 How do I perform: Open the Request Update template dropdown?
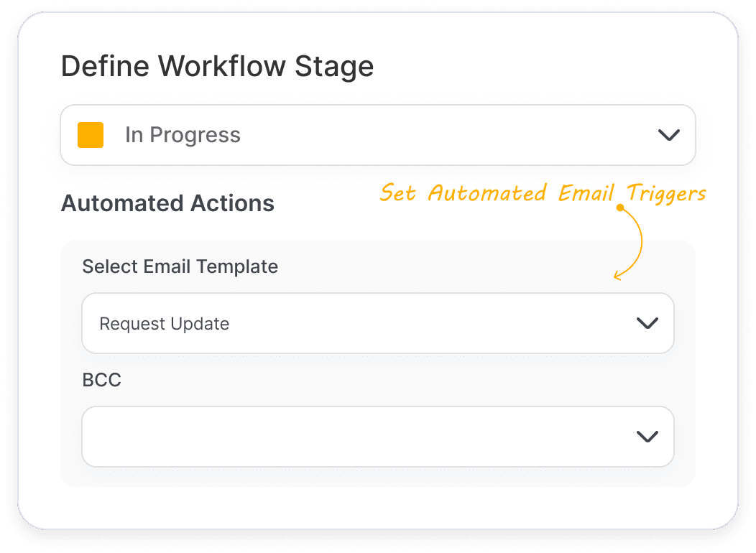coord(377,323)
